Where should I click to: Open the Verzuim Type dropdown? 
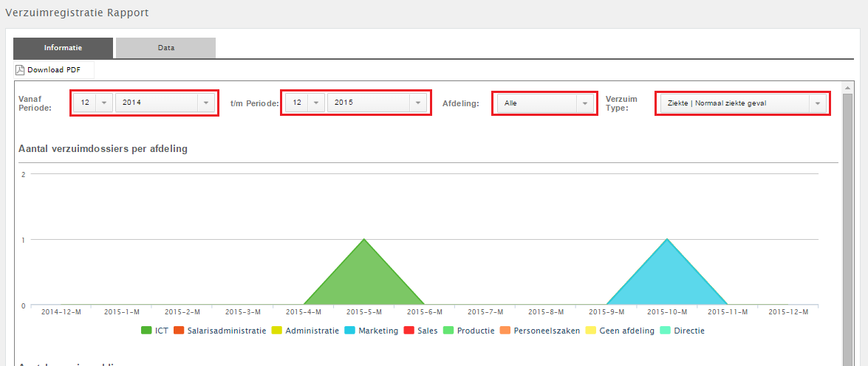(742, 103)
